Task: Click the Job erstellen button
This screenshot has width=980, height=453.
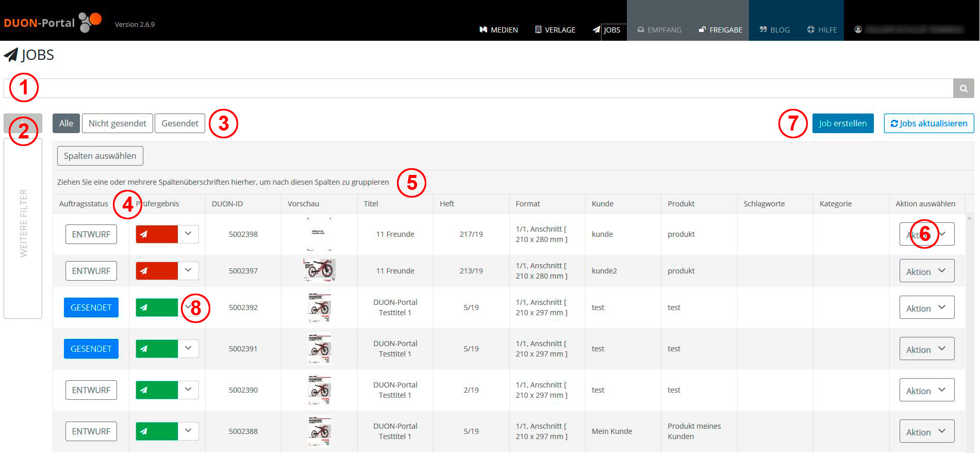Action: pyautogui.click(x=843, y=123)
